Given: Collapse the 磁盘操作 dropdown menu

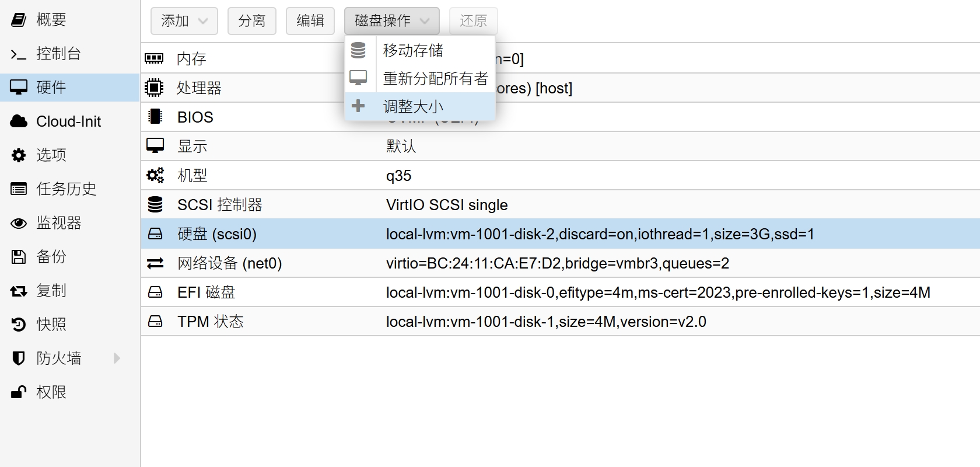Looking at the screenshot, I should (x=391, y=21).
